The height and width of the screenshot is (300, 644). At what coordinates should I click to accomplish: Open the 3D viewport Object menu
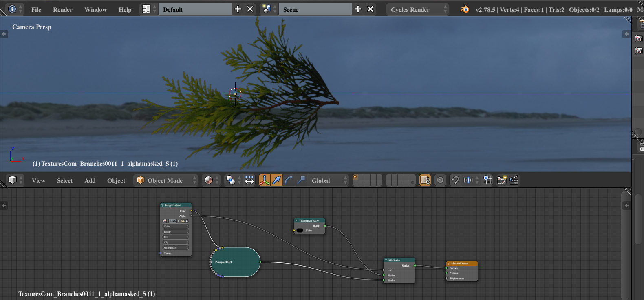[116, 180]
